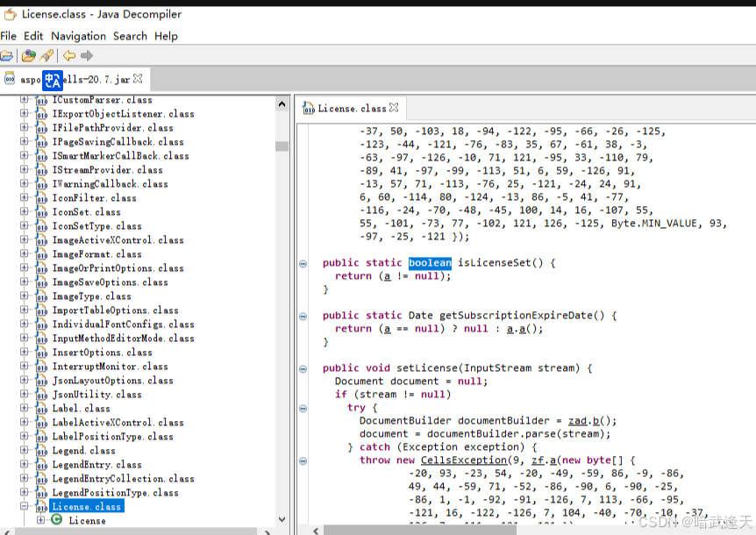The image size is (756, 535).
Task: Collapse the getSubscriptionExpireDate method fold
Action: click(x=303, y=317)
